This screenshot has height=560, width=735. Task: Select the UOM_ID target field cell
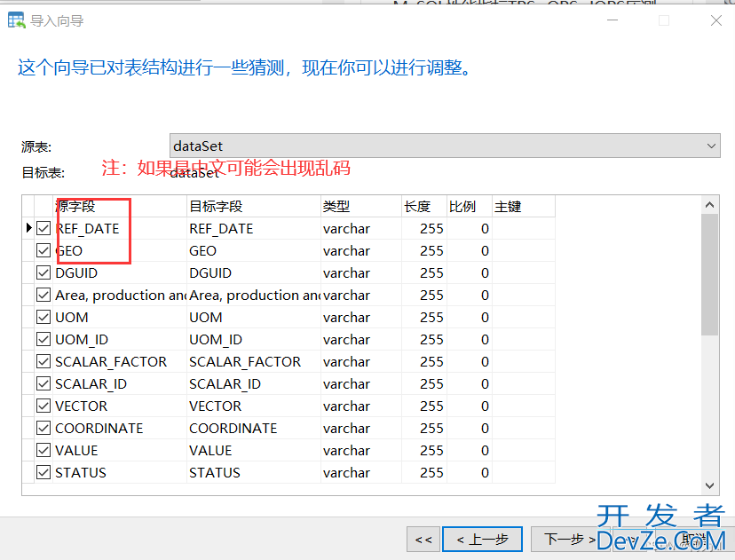(x=254, y=339)
